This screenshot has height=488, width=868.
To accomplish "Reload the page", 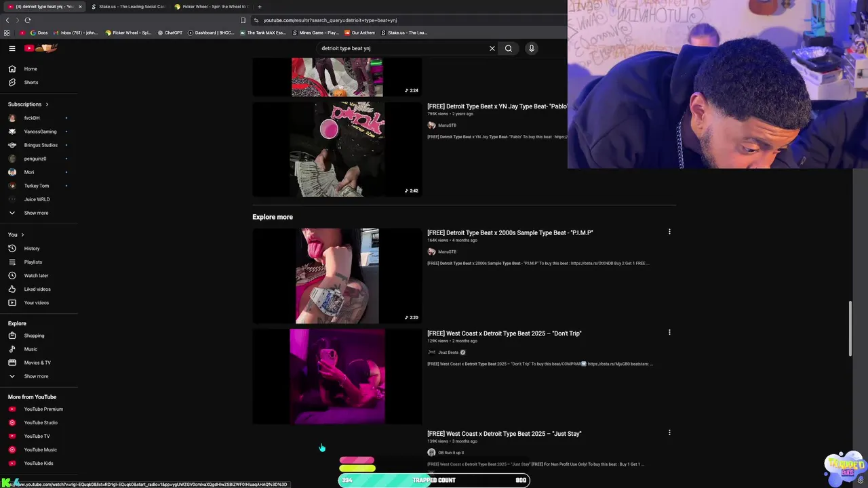I will (x=27, y=20).
